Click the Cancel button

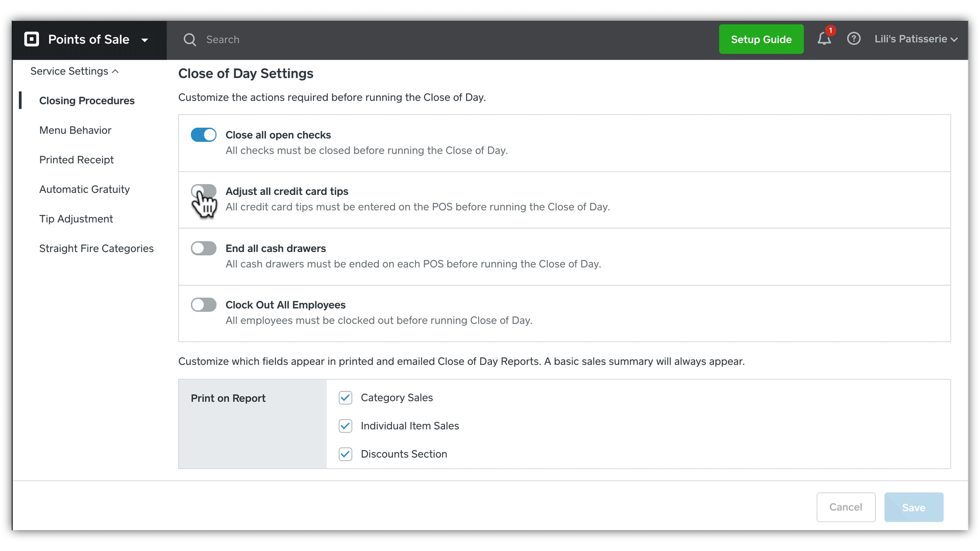(846, 507)
